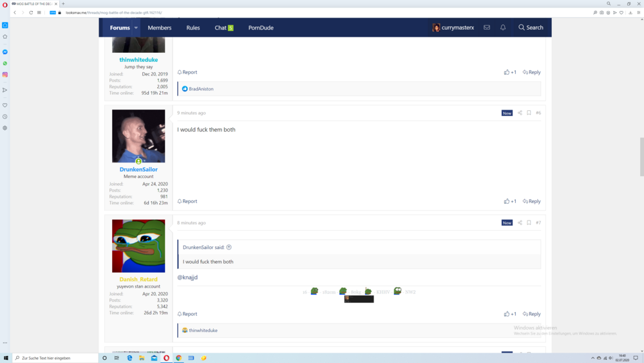Give +1 to DrunkenSailor's post
This screenshot has width=644, height=363.
click(x=510, y=201)
